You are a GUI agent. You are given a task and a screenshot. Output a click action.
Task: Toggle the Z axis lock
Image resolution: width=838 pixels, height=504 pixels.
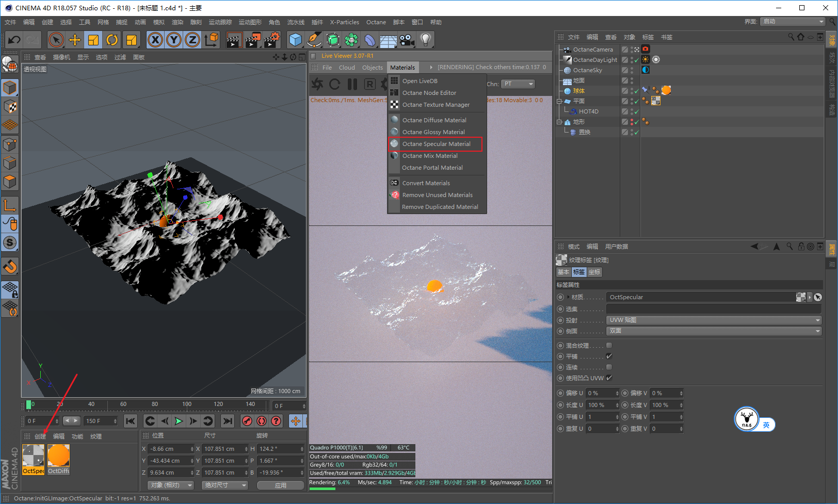tap(192, 40)
